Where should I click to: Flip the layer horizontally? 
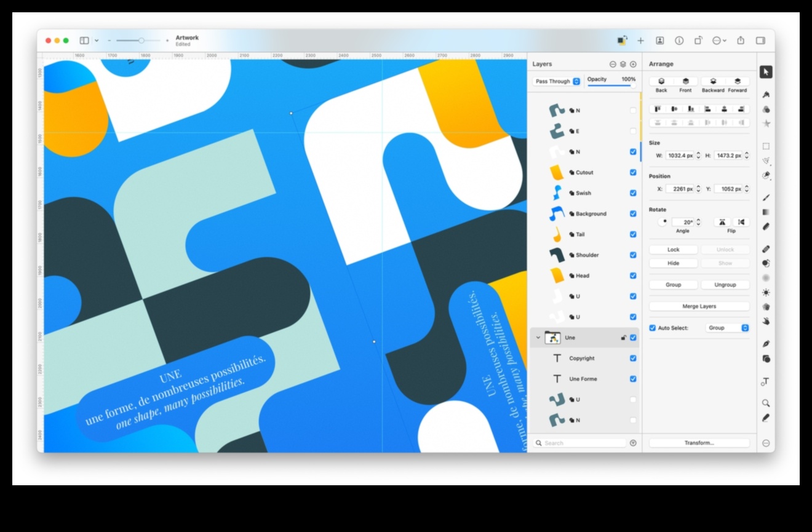pyautogui.click(x=741, y=222)
